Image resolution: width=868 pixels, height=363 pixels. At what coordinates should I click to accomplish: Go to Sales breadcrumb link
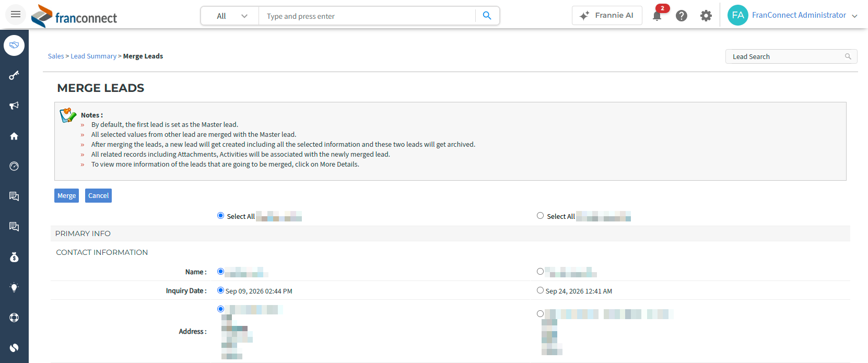click(x=56, y=56)
